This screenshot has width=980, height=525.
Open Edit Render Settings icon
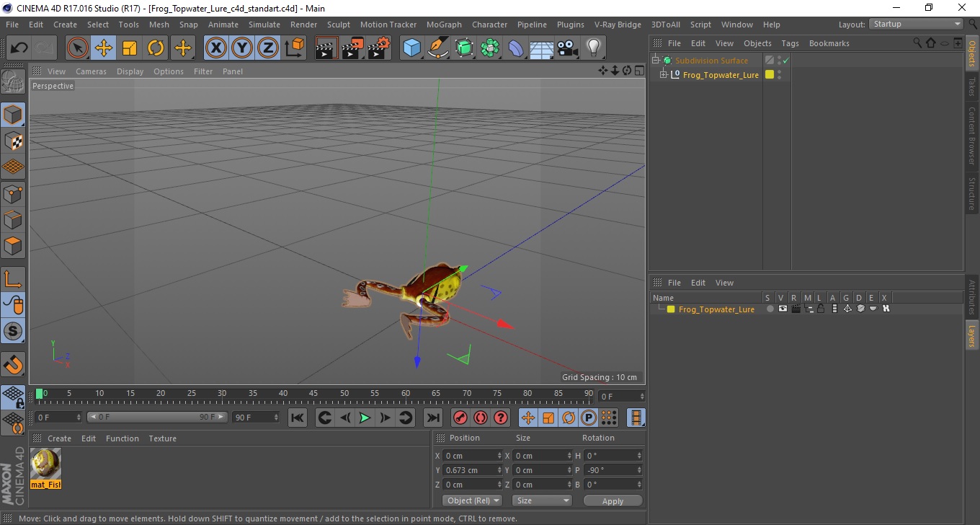(x=378, y=48)
